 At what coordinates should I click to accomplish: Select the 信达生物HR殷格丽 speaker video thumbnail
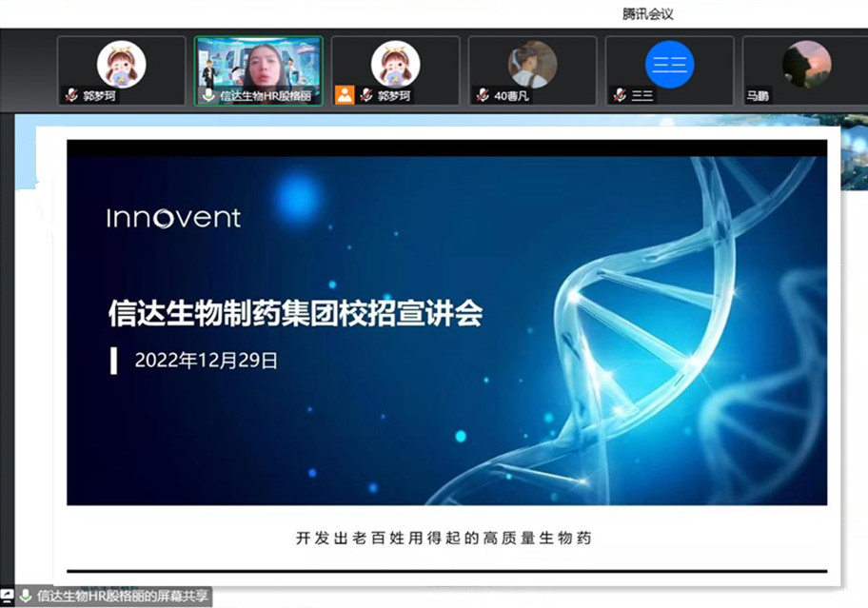[258, 63]
